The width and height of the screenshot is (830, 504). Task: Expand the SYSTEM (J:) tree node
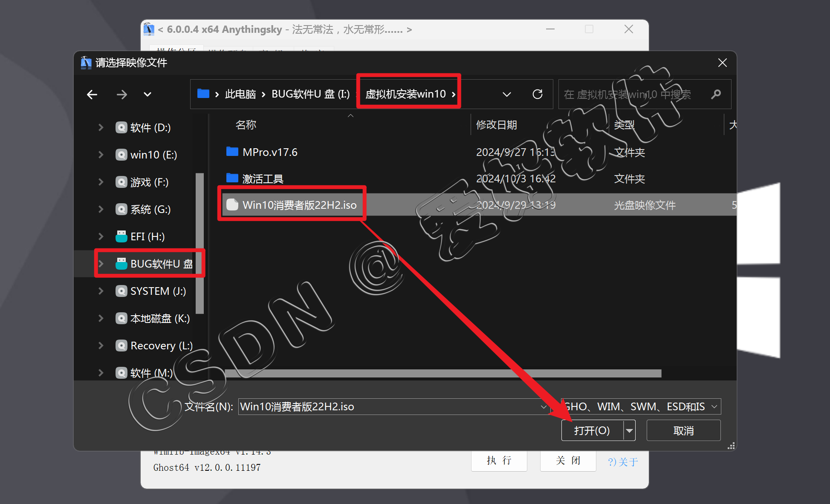pyautogui.click(x=101, y=291)
